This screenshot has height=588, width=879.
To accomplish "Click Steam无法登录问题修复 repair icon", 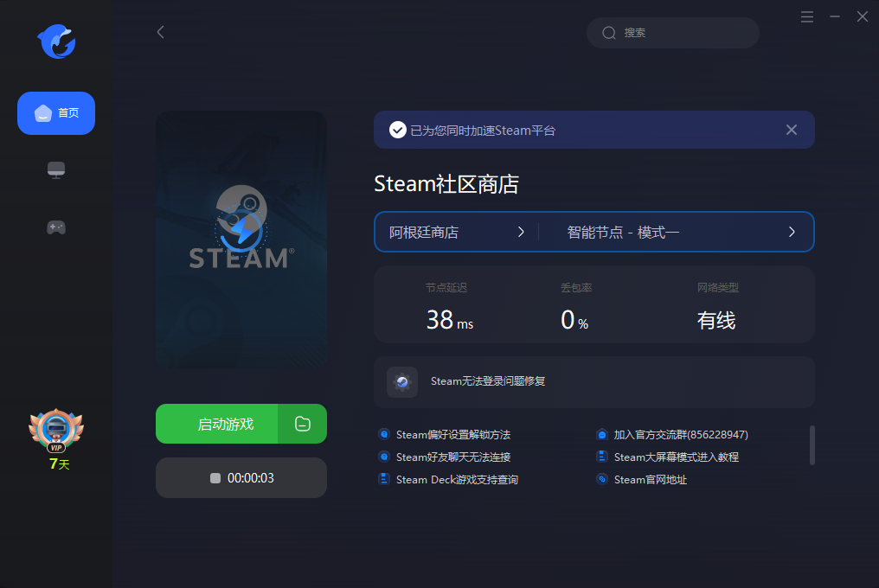I will pos(402,381).
